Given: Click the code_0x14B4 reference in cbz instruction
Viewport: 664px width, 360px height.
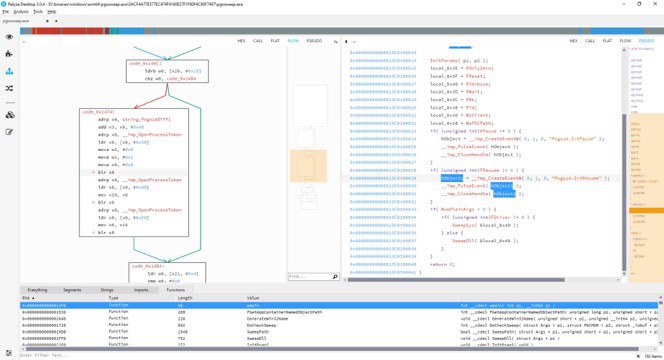Looking at the screenshot, I should pyautogui.click(x=181, y=79).
